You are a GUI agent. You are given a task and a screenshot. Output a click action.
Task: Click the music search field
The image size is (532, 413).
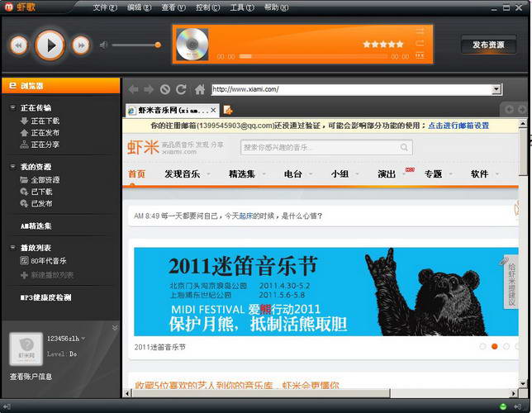(x=319, y=147)
